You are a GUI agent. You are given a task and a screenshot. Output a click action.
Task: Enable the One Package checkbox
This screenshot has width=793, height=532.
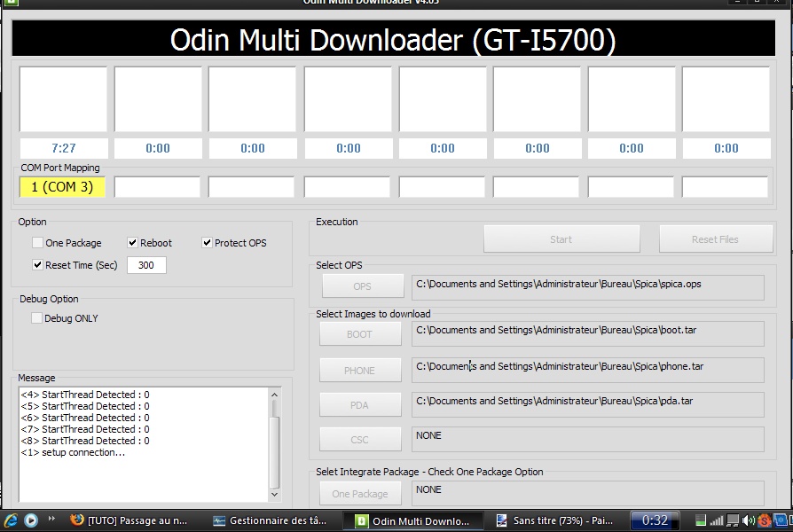click(x=37, y=243)
